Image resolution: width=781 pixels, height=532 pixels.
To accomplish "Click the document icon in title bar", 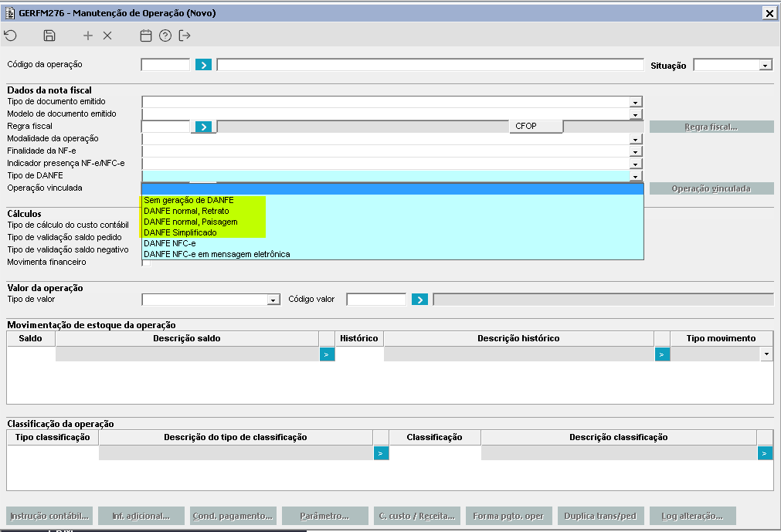I will click(9, 13).
